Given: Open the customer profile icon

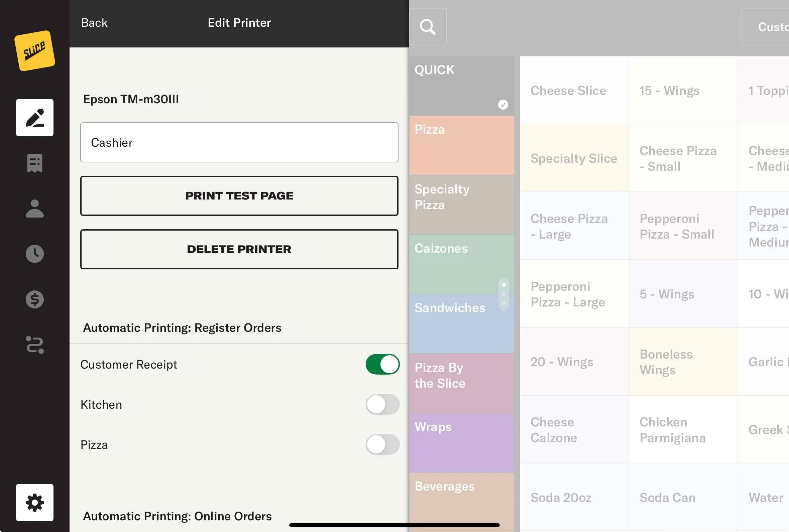Looking at the screenshot, I should click(x=35, y=208).
